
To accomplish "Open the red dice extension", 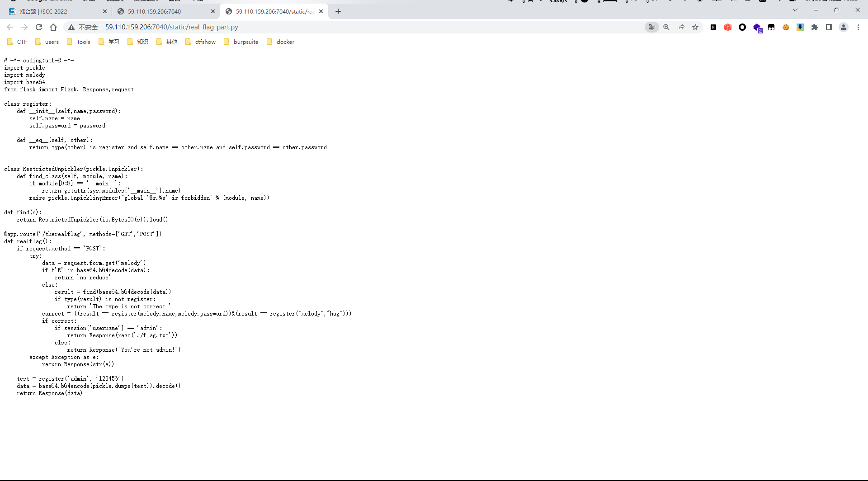I will [x=728, y=27].
